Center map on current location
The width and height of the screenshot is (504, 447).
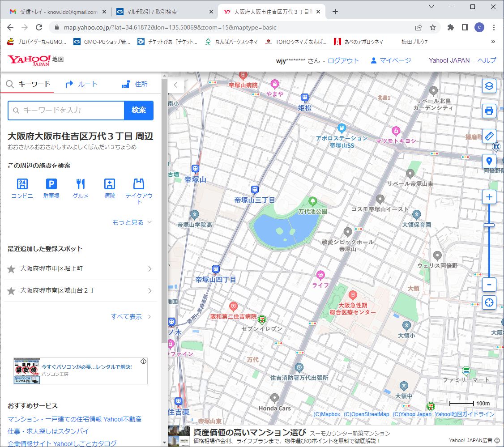[489, 302]
